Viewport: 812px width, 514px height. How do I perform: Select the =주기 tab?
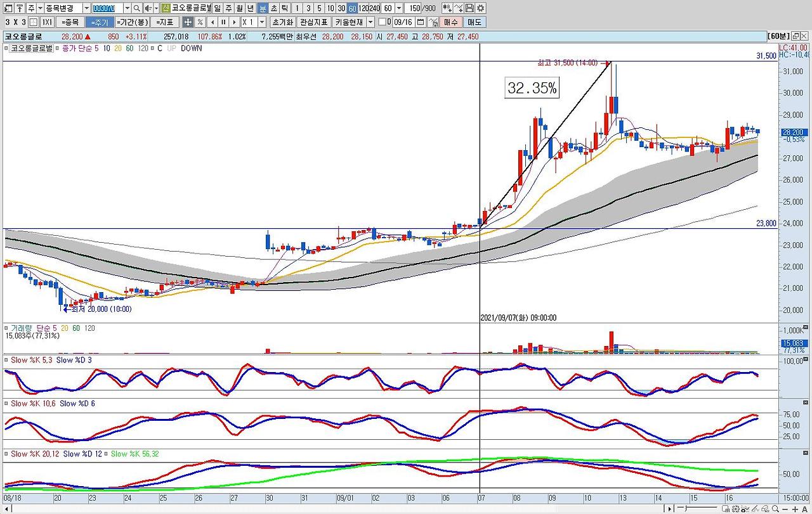[99, 22]
